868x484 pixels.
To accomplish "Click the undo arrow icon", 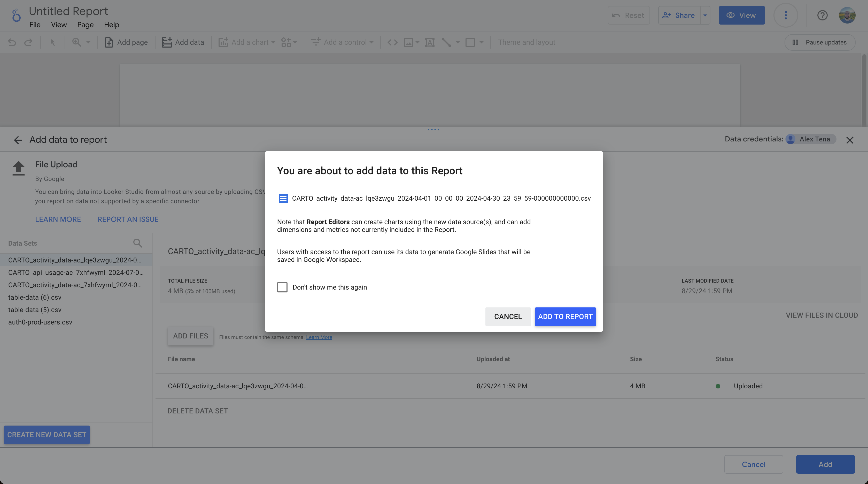I will (x=12, y=42).
